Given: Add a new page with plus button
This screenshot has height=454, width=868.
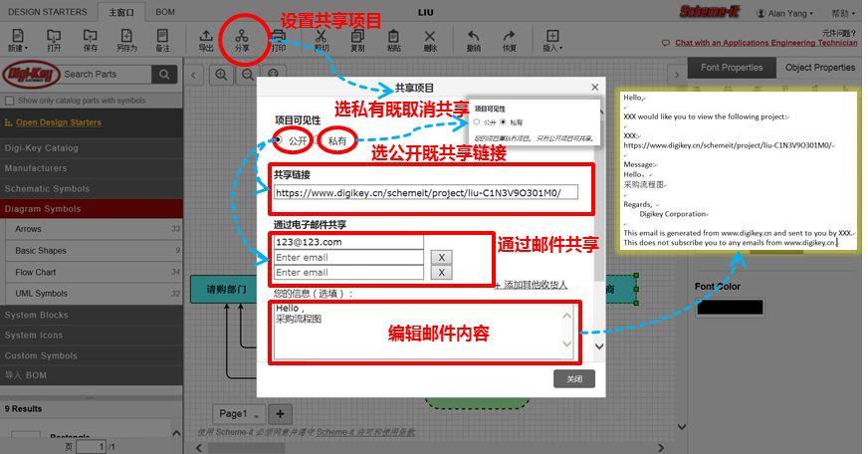Looking at the screenshot, I should pos(280,413).
